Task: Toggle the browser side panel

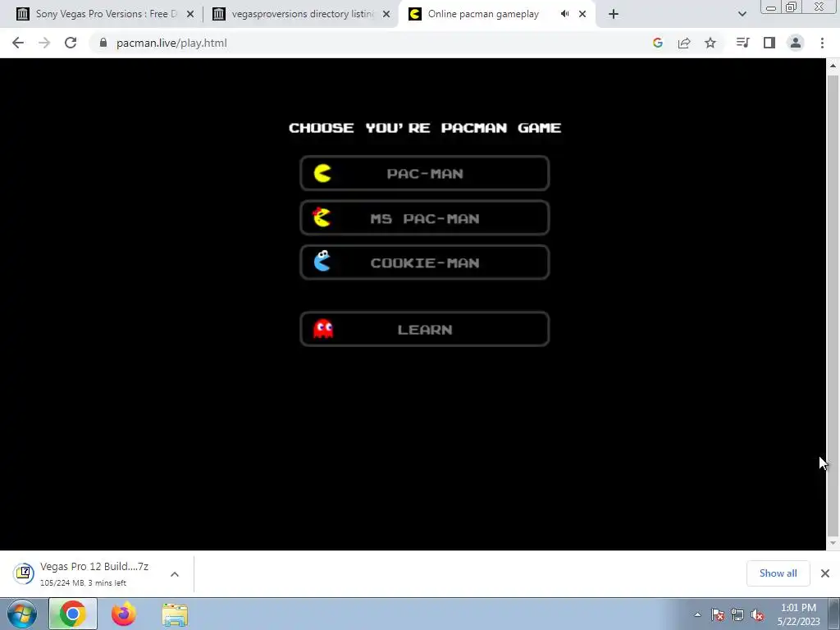Action: pyautogui.click(x=769, y=43)
